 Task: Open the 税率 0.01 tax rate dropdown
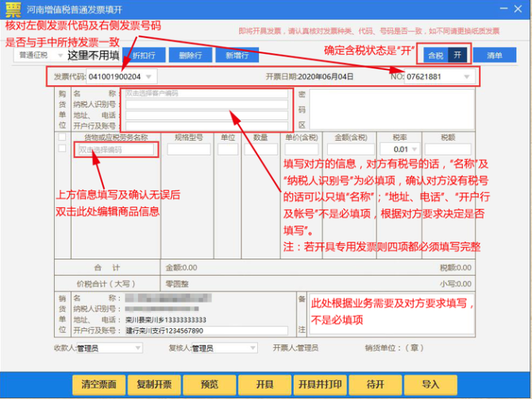coord(400,149)
